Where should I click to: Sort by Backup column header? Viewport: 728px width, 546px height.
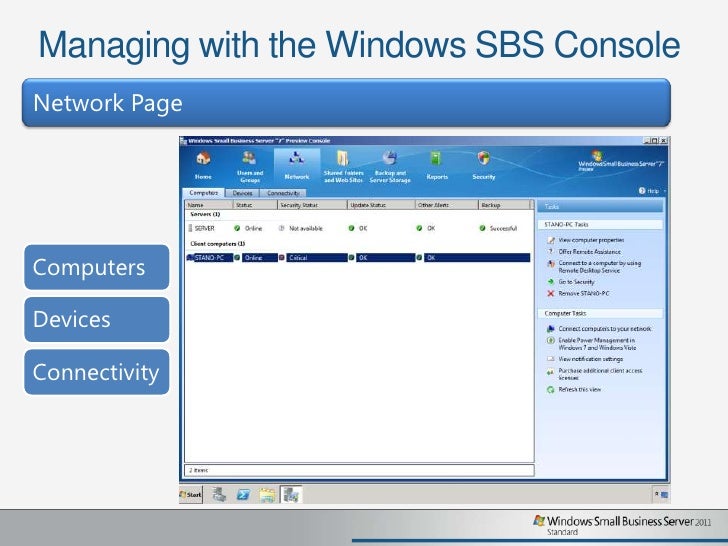pyautogui.click(x=504, y=205)
